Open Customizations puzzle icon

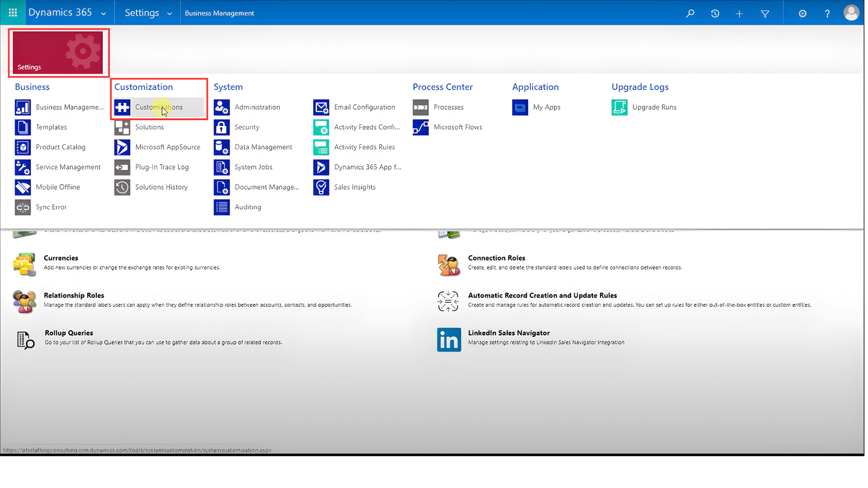point(122,107)
